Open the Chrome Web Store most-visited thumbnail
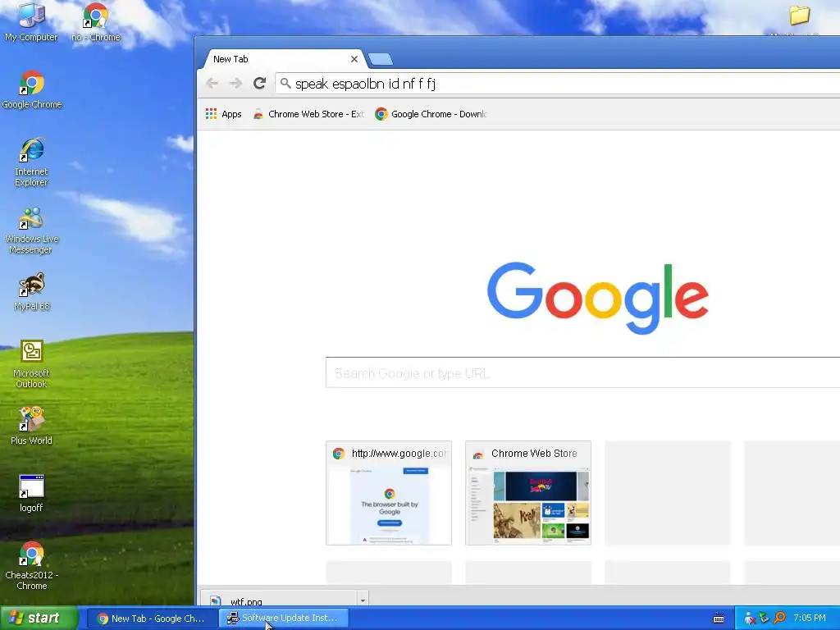The width and height of the screenshot is (840, 630). (x=528, y=493)
